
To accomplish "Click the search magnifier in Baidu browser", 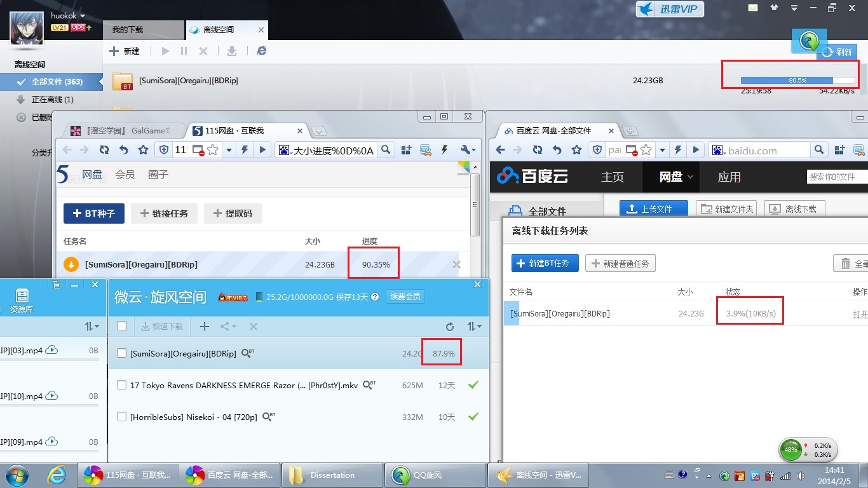I will 819,150.
